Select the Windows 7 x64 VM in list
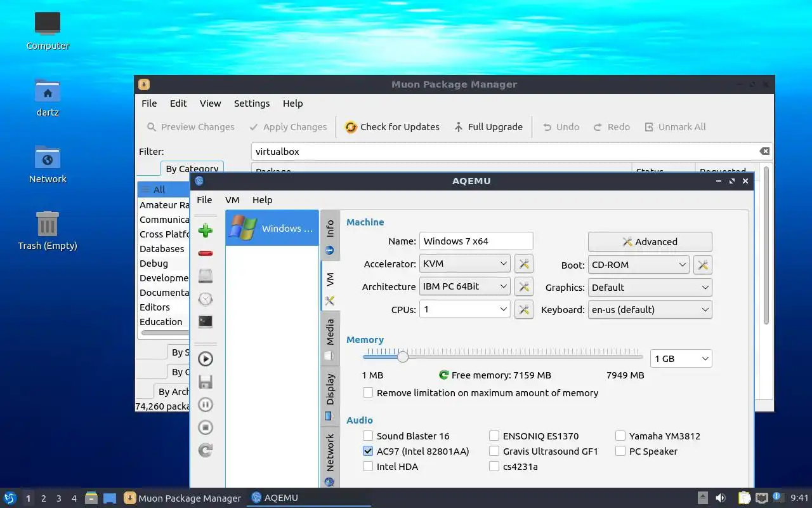812x508 pixels. (272, 228)
